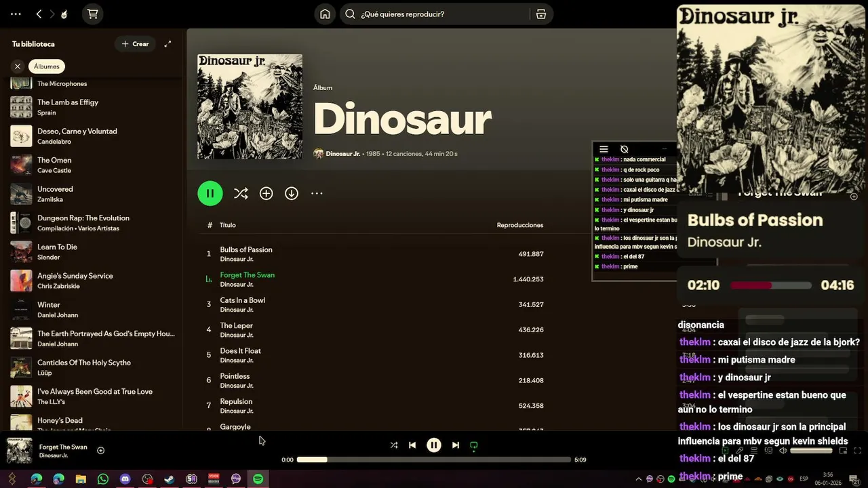
Task: Open Steam from the taskbar
Action: click(x=170, y=479)
